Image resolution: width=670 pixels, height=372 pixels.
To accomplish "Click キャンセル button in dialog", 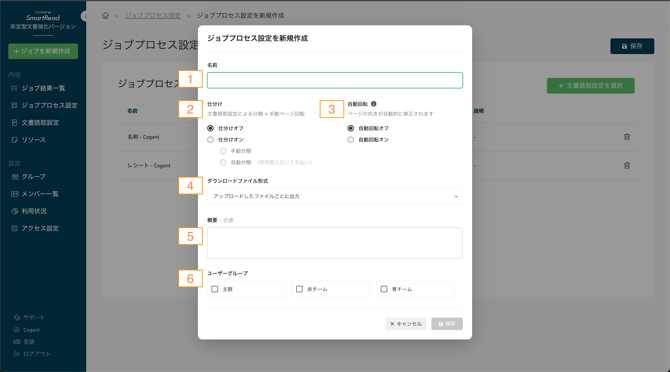I will 406,324.
